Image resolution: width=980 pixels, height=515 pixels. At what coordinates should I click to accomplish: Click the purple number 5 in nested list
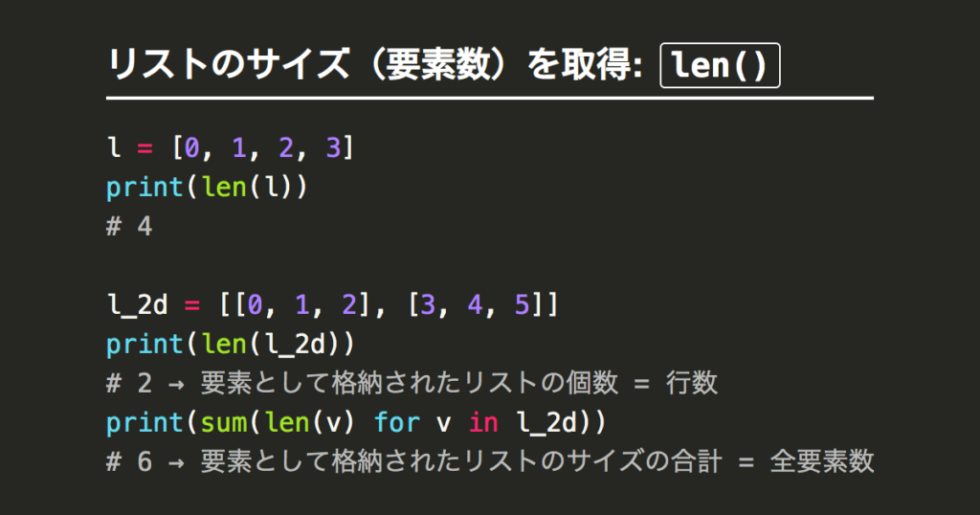[x=522, y=305]
